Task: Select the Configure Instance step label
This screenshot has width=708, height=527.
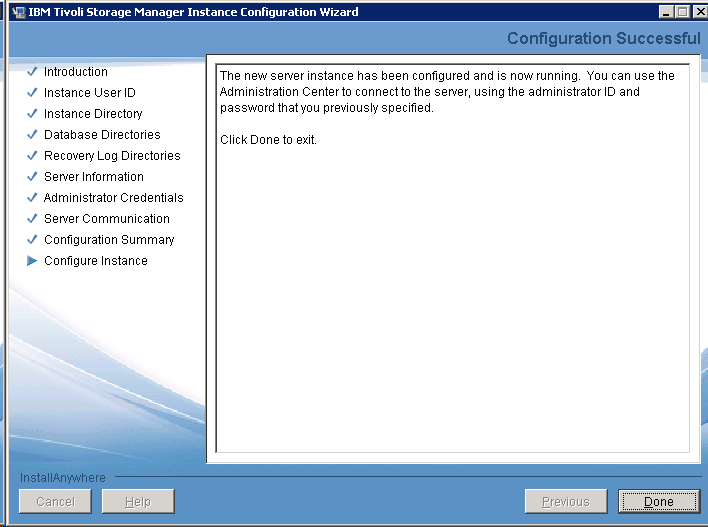Action: coord(95,261)
